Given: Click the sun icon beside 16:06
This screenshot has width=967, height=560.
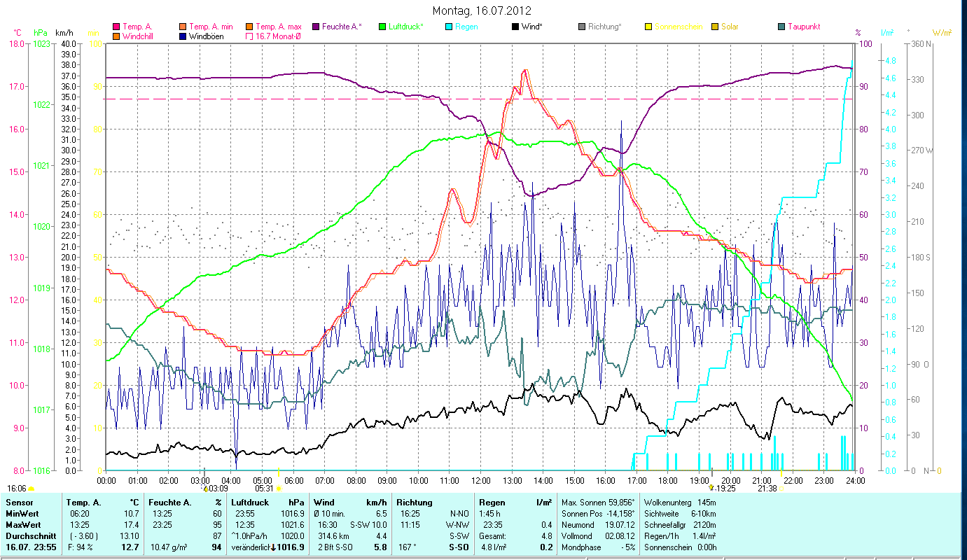Looking at the screenshot, I should [31, 489].
